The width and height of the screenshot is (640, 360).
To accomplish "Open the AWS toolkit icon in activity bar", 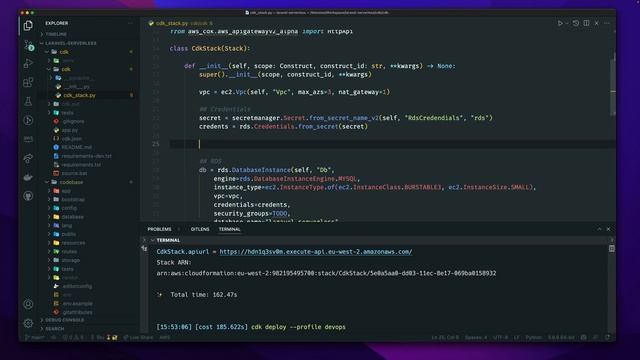I will [x=28, y=139].
